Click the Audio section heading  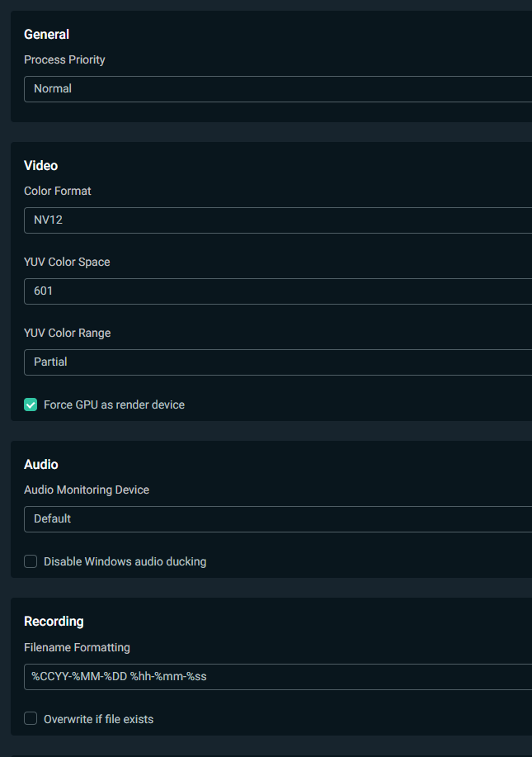pos(41,465)
